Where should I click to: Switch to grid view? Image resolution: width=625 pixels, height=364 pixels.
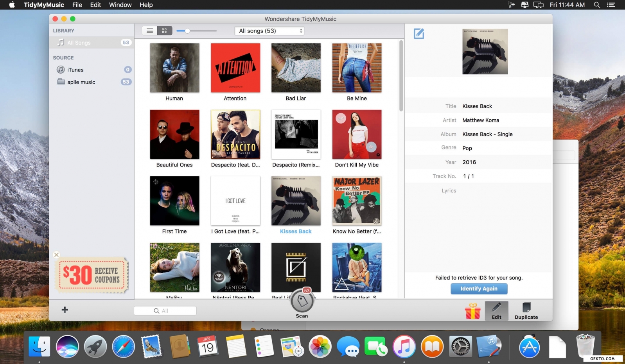tap(165, 30)
